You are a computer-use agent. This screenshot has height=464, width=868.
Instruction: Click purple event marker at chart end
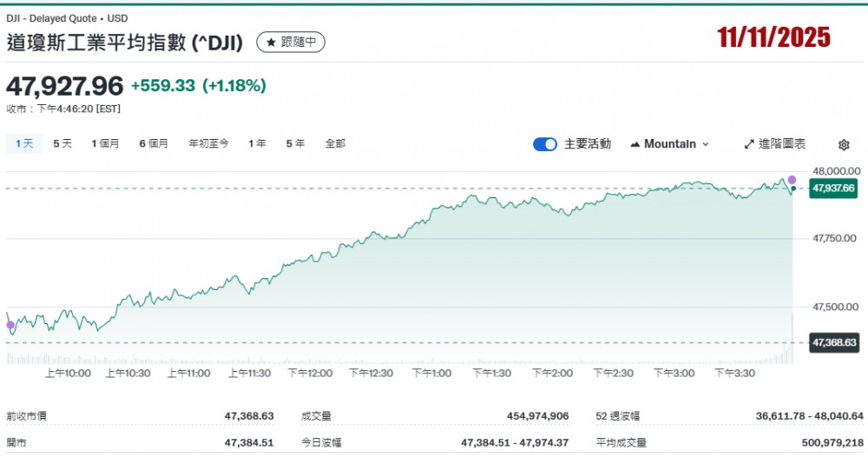[792, 180]
